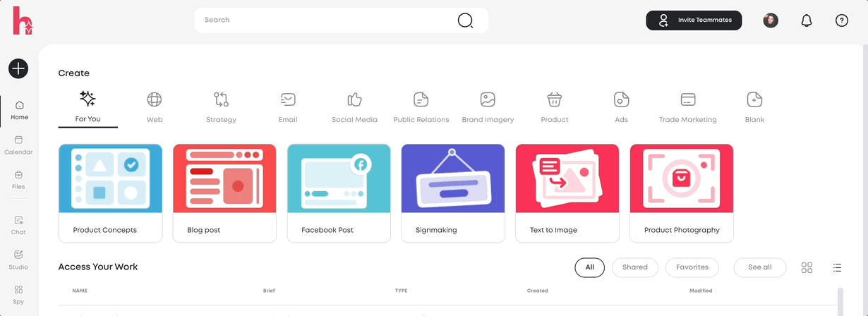This screenshot has width=868, height=316.
Task: Open the user profile avatar
Action: click(x=771, y=20)
